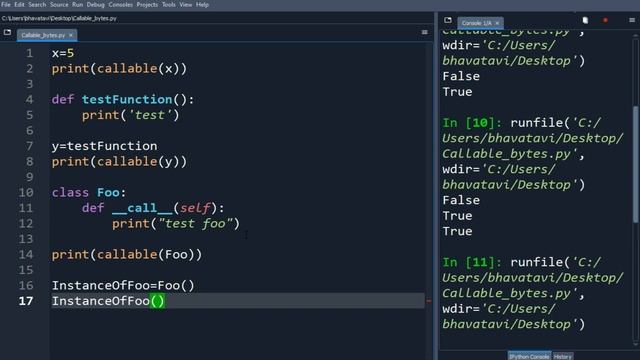Image resolution: width=640 pixels, height=360 pixels.
Task: Click line number 17 in the gutter
Action: 26,301
